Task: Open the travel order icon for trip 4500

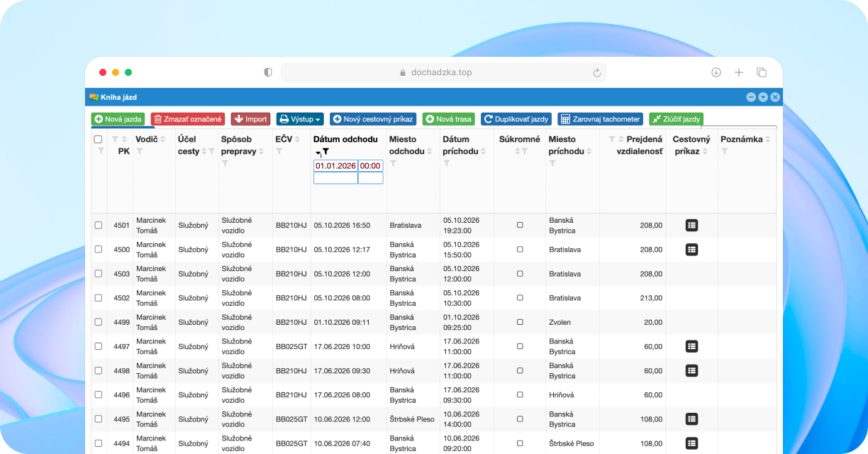Action: tap(692, 250)
